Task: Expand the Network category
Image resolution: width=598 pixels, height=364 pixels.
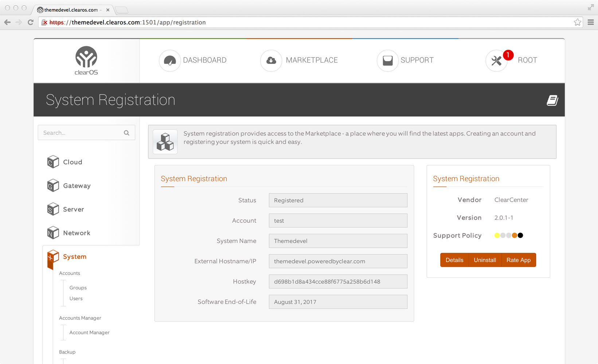Action: click(x=77, y=233)
